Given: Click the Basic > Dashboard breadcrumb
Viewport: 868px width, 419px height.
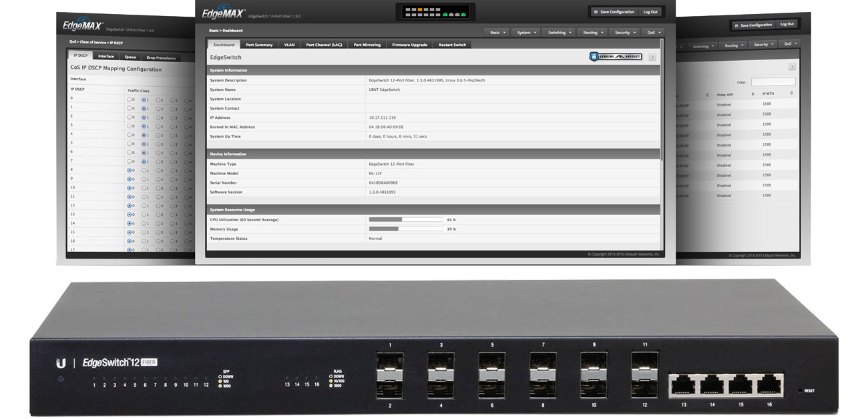Looking at the screenshot, I should tap(226, 31).
